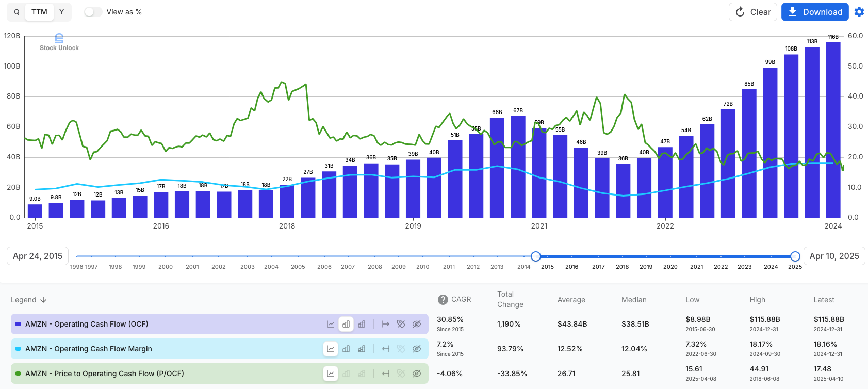Switch P/OCF series to bar chart

coord(346,374)
